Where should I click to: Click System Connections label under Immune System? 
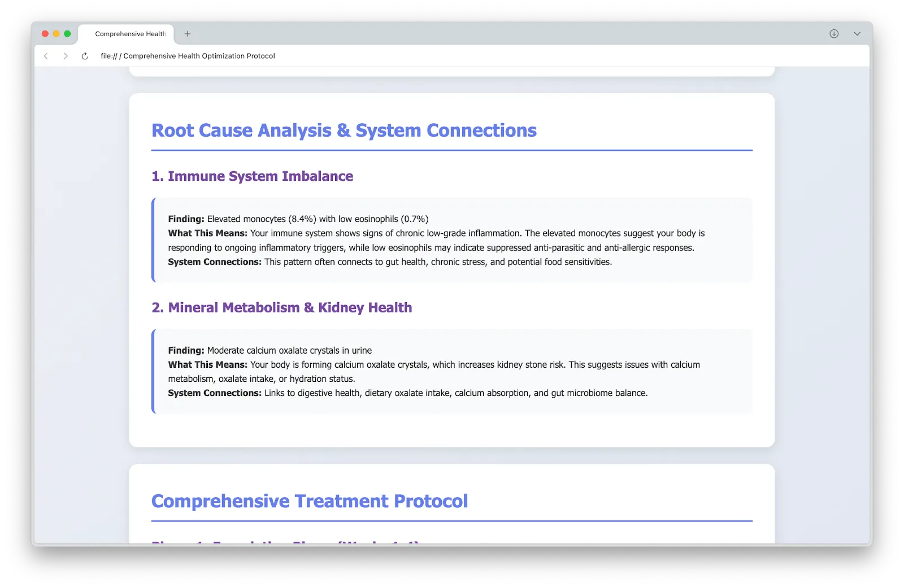pos(215,262)
